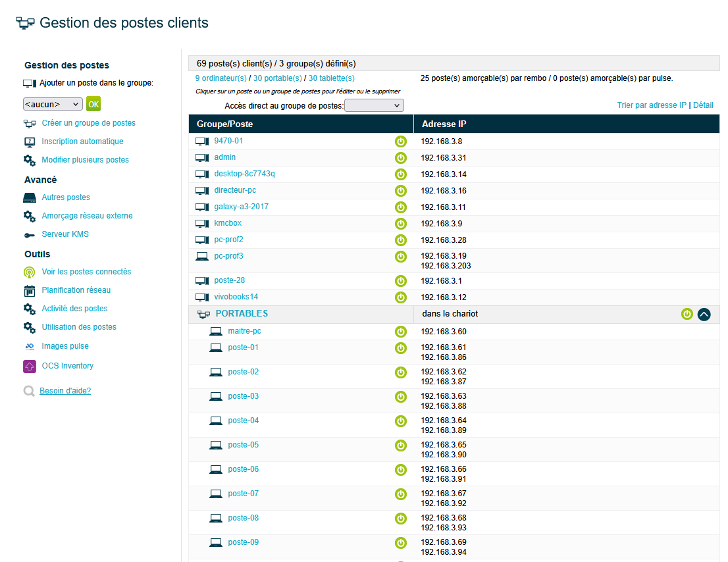Click the power icon for poste-05
This screenshot has height=562, width=728.
401,446
